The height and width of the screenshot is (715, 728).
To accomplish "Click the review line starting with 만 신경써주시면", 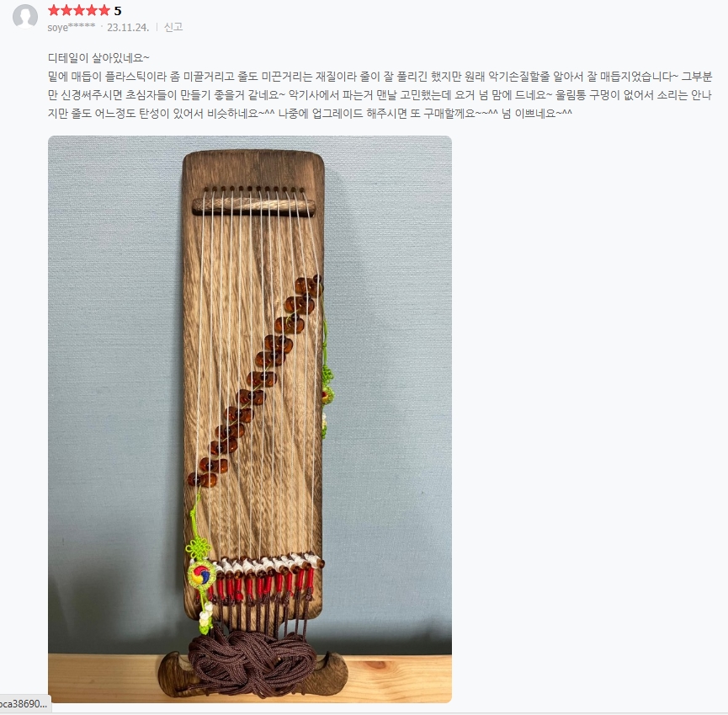I will pyautogui.click(x=380, y=95).
